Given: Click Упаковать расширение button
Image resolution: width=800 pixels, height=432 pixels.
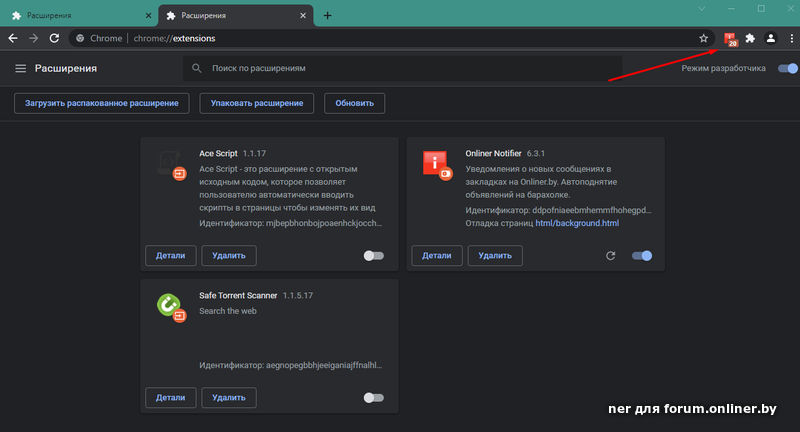Looking at the screenshot, I should click(257, 103).
